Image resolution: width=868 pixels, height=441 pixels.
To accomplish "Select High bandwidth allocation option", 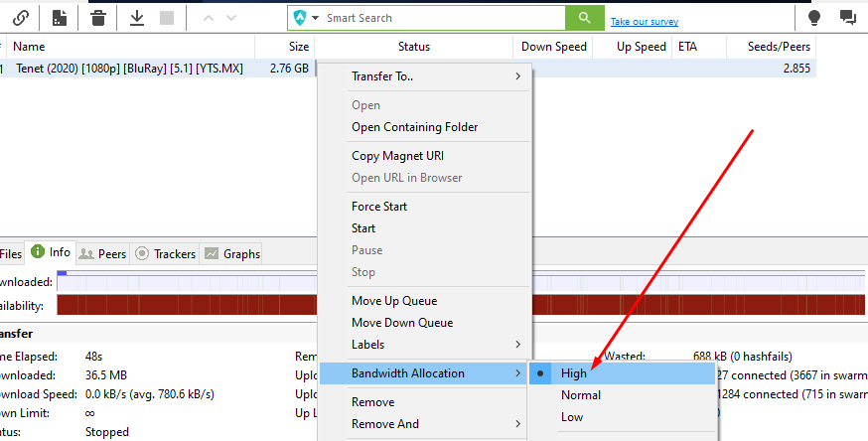I will (574, 373).
